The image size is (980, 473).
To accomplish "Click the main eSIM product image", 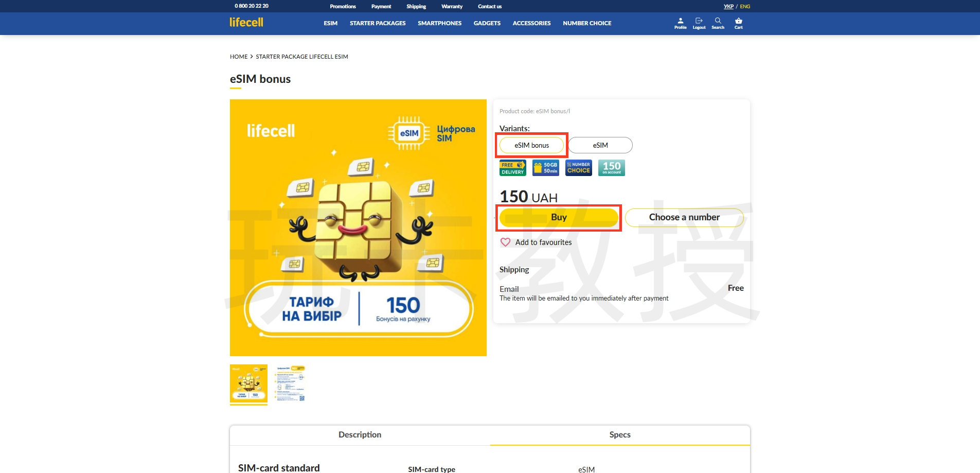I will pos(358,227).
